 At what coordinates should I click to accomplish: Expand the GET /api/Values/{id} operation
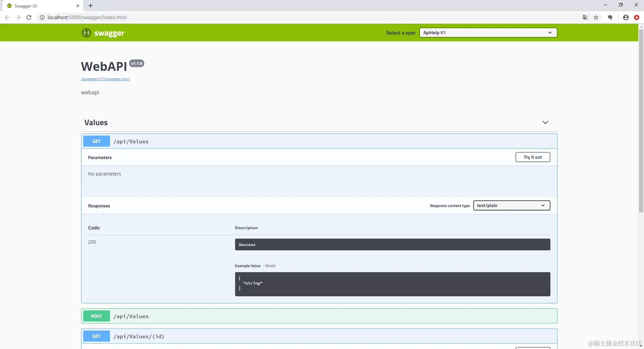pos(319,336)
